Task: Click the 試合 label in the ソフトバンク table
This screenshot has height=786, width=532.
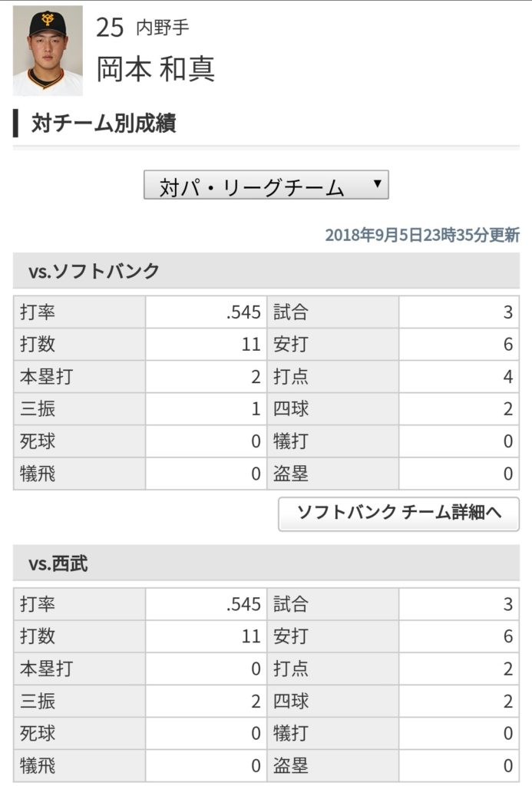Action: click(x=291, y=312)
